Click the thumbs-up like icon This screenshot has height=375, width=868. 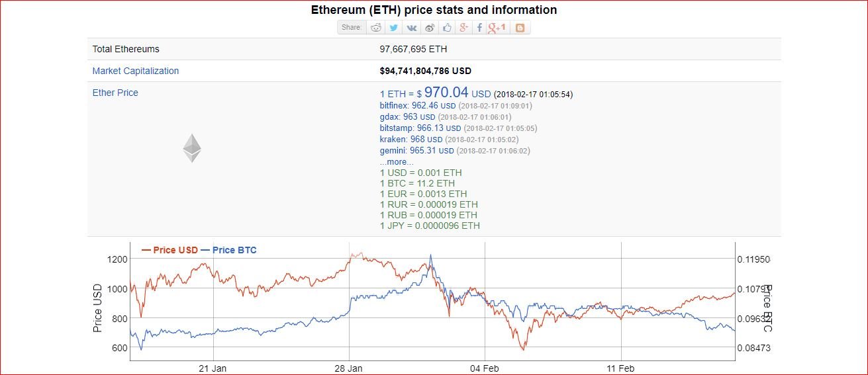(x=447, y=28)
